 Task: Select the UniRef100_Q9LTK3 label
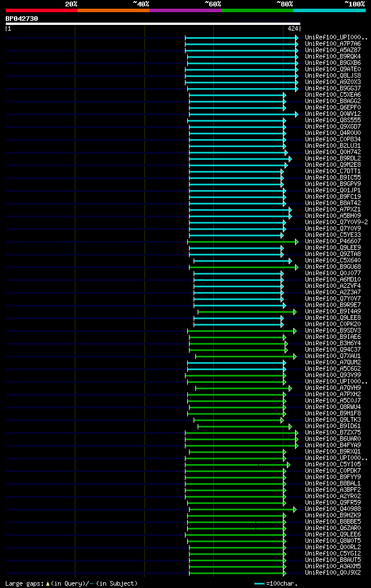(333, 420)
